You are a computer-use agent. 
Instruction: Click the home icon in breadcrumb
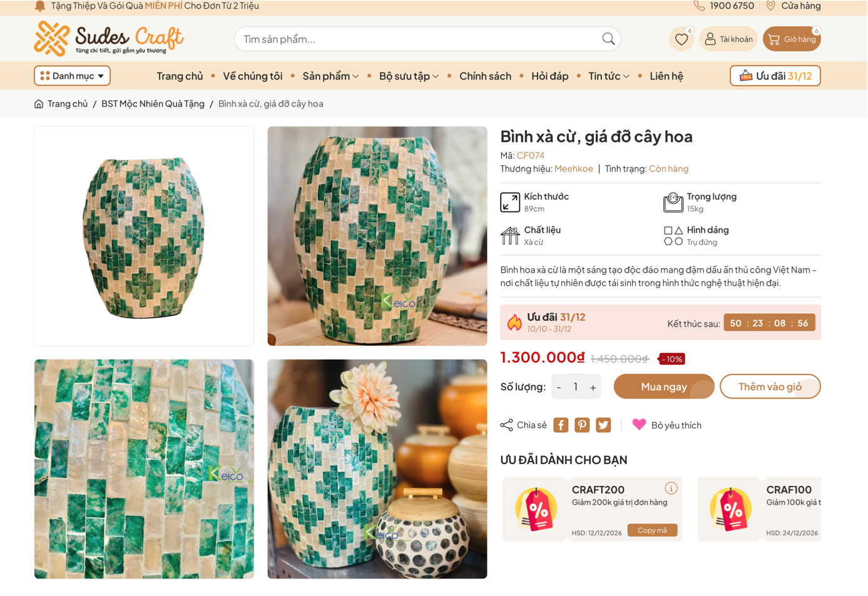point(39,104)
